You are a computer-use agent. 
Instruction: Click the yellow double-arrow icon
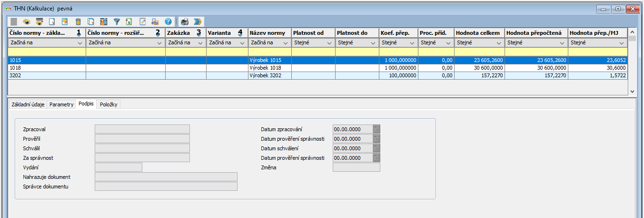198,21
